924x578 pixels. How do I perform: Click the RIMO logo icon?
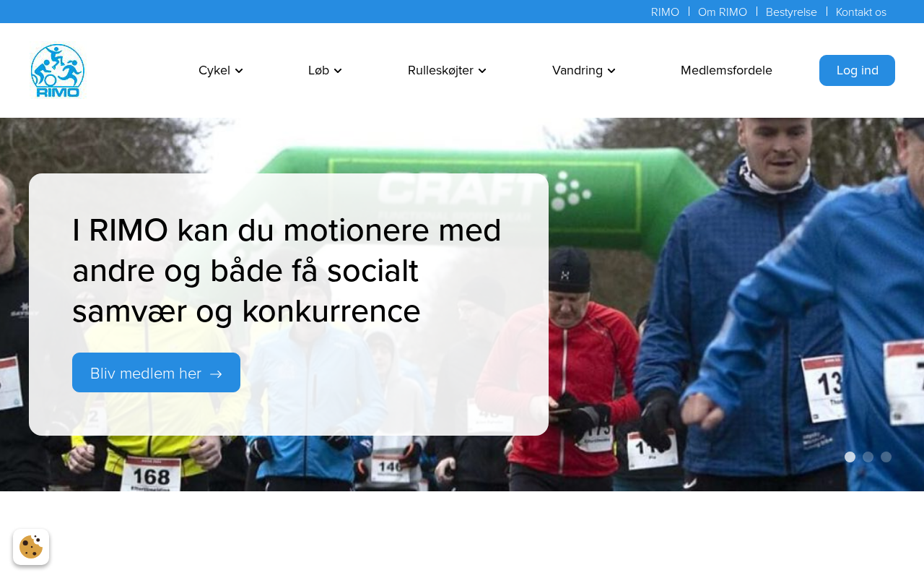(58, 71)
